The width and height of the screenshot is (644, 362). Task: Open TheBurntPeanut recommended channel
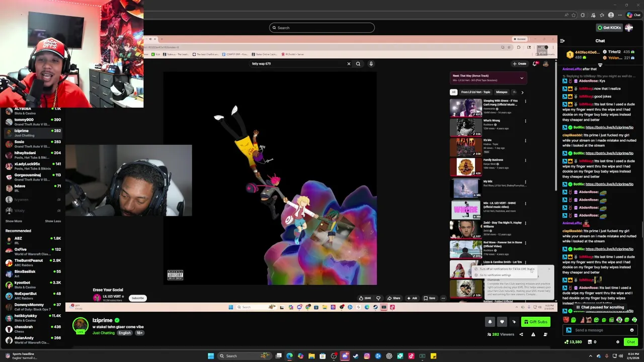pos(33,262)
